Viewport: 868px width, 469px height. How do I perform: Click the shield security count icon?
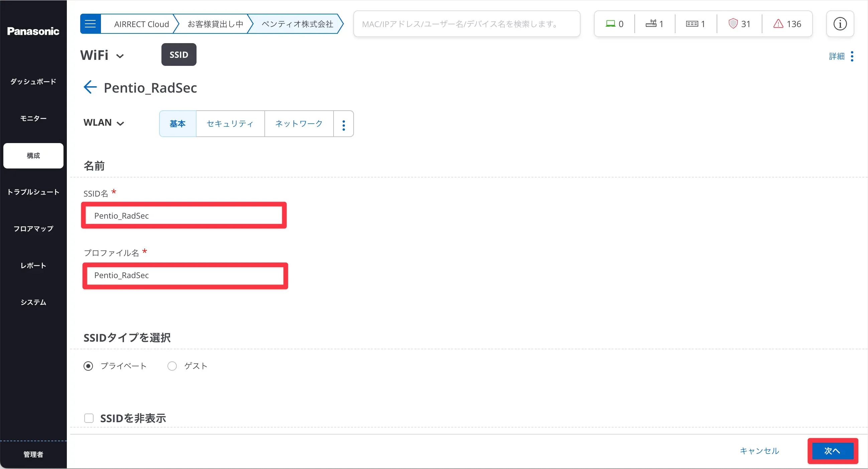(x=733, y=24)
